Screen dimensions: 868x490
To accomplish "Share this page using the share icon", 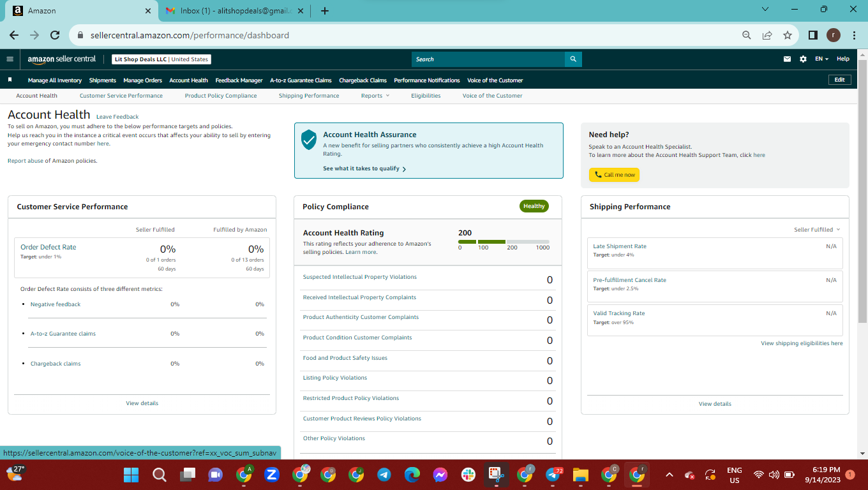I will (x=767, y=35).
